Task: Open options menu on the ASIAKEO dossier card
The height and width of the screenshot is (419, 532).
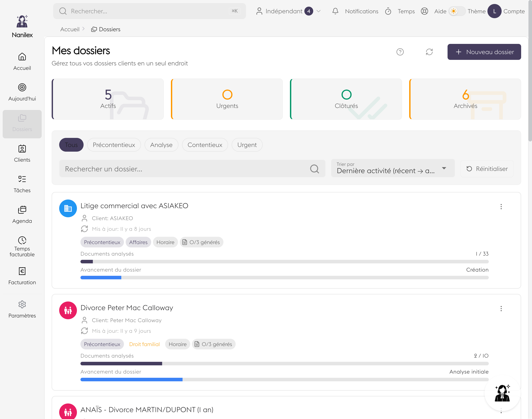Action: tap(501, 207)
